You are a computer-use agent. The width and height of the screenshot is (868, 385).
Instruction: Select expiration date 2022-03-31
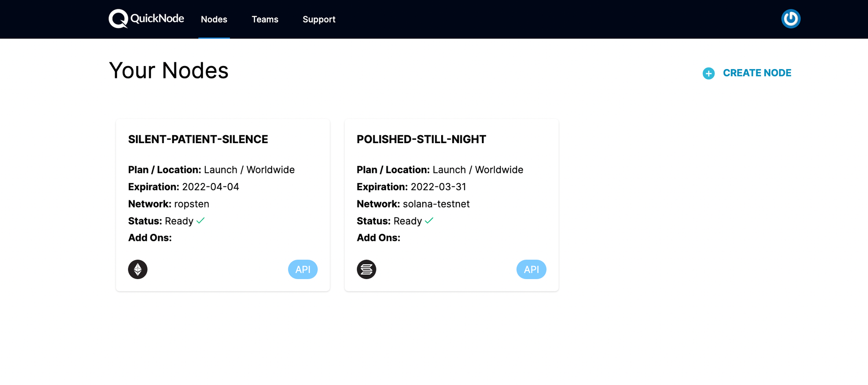(x=438, y=187)
